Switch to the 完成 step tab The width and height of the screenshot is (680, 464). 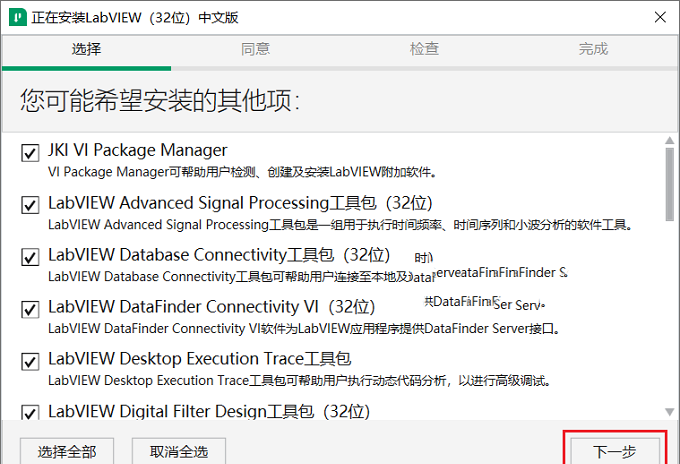[593, 49]
